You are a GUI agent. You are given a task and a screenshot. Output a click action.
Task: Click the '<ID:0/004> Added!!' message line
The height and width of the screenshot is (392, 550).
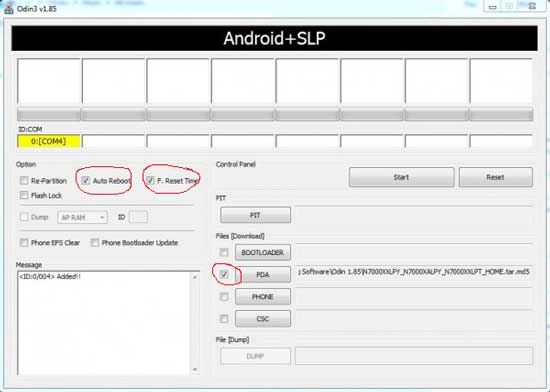[x=50, y=277]
